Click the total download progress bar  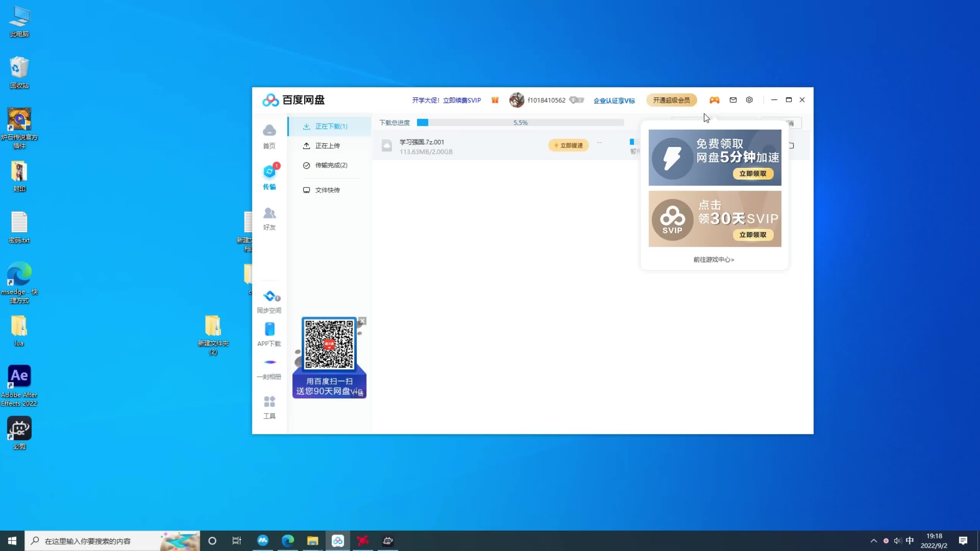[x=521, y=122]
